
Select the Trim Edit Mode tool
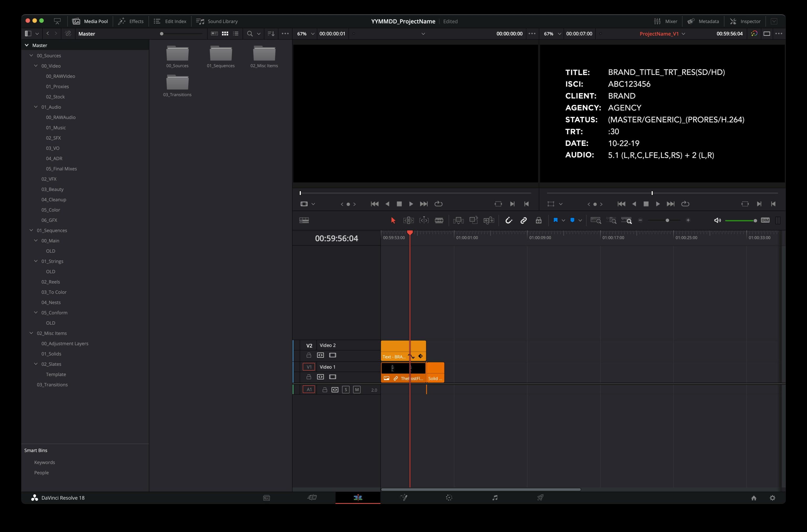[x=408, y=220]
